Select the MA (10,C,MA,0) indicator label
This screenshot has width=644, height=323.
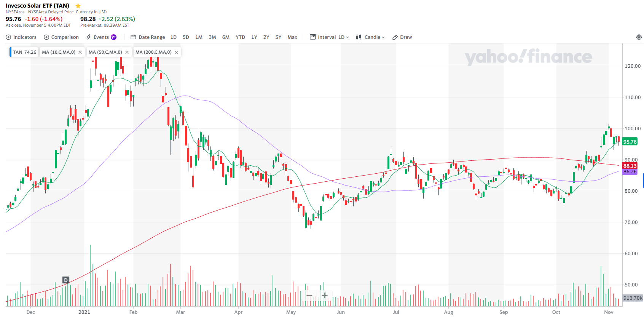(x=59, y=52)
